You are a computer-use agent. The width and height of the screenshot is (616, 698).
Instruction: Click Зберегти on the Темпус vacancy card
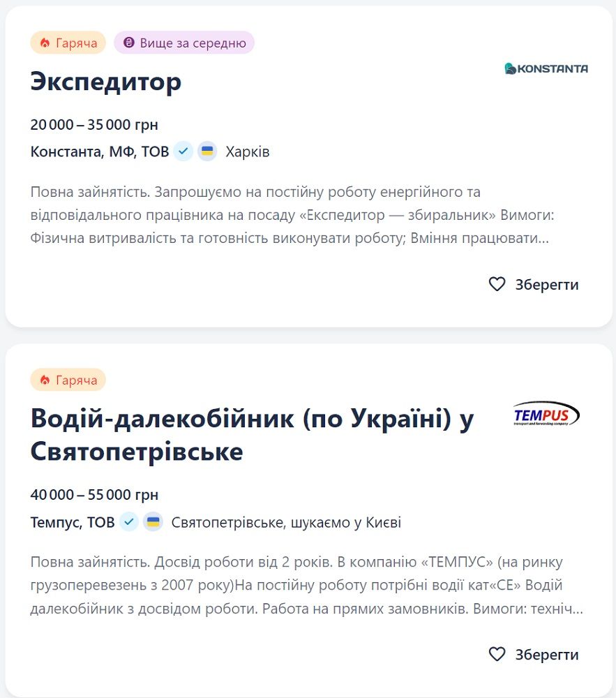[546, 654]
